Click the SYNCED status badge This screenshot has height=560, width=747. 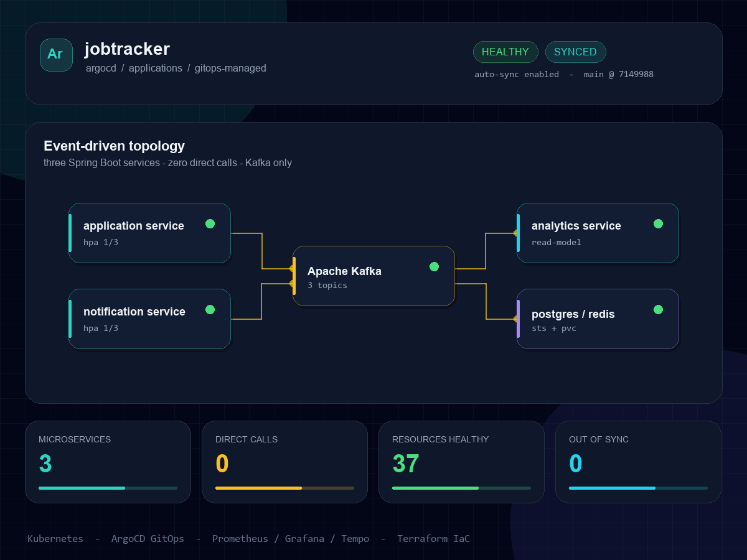coord(575,52)
